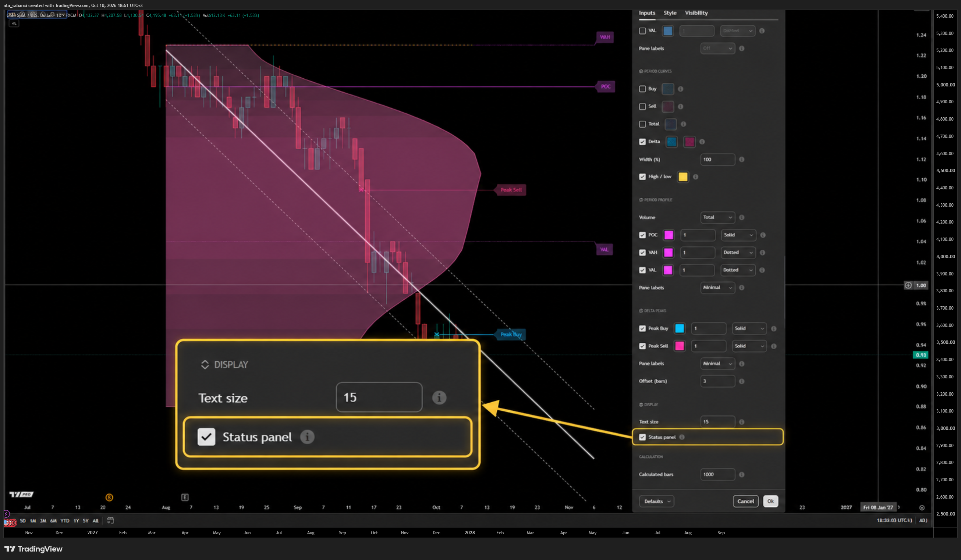Screen dimensions: 961x560
Task: Select the Inputs tab
Action: click(647, 13)
